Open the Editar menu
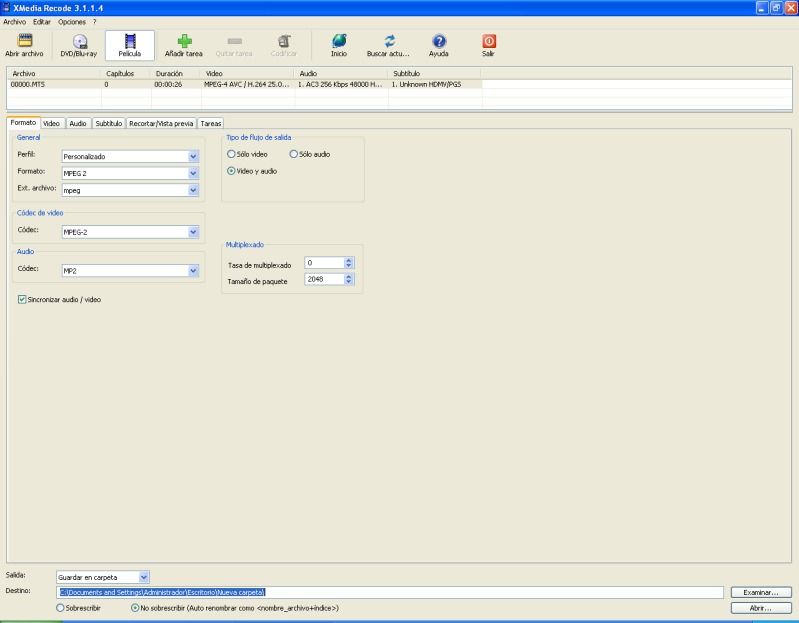 coord(42,22)
